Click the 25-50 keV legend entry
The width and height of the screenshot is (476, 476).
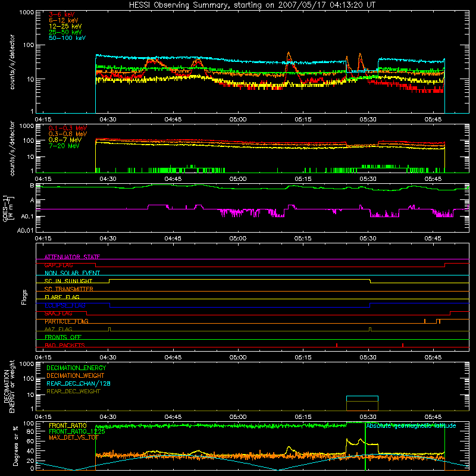pyautogui.click(x=65, y=32)
